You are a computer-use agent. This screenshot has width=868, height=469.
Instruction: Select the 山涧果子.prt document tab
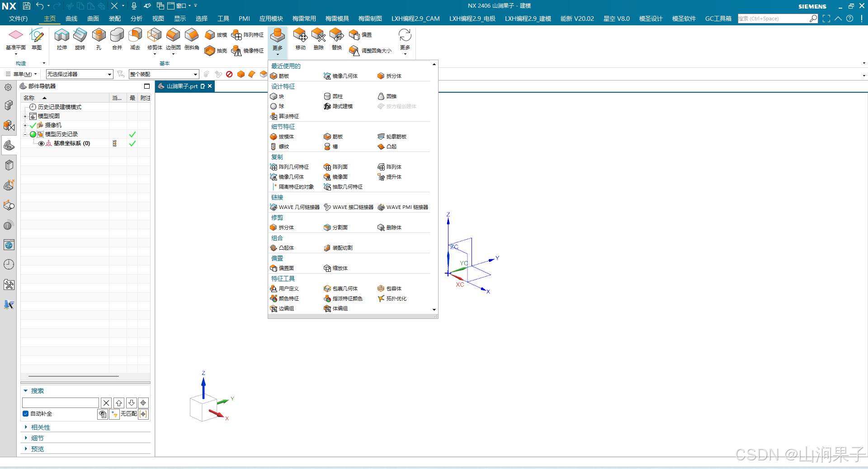pos(181,86)
